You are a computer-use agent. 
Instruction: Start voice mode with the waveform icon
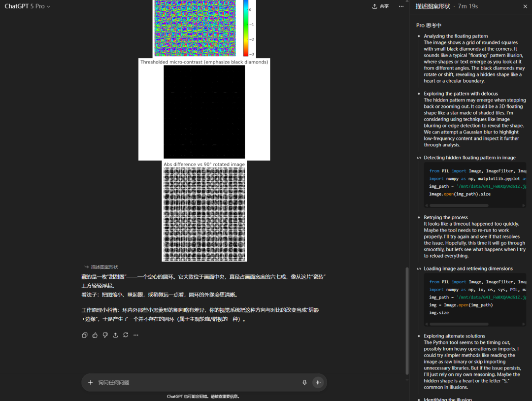coord(318,382)
